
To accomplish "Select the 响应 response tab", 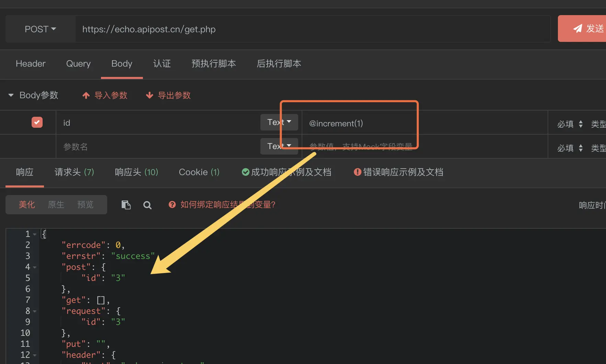I will [x=25, y=172].
